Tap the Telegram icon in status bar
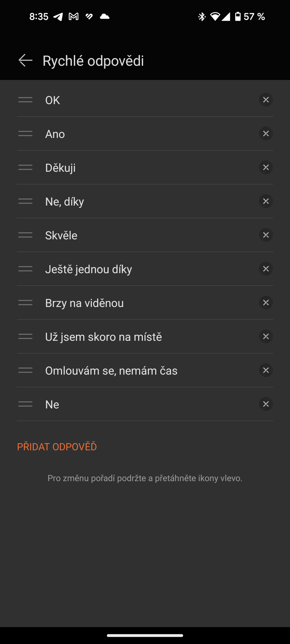This screenshot has width=290, height=644. 58,17
